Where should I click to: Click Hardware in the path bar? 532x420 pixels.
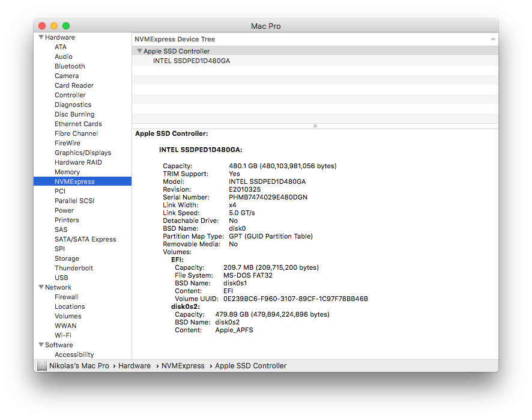(135, 366)
